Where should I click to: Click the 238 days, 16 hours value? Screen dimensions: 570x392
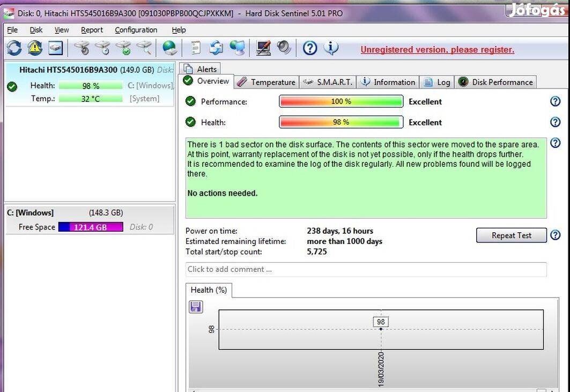pos(340,231)
